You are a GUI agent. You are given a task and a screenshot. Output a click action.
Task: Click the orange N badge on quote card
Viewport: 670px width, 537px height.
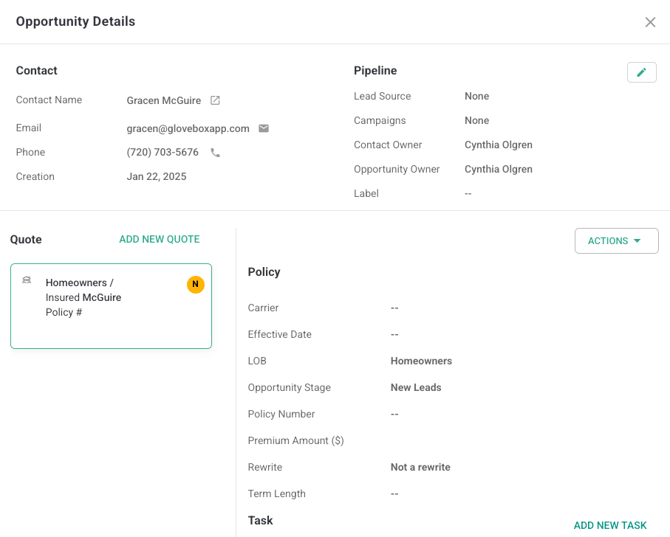tap(195, 285)
